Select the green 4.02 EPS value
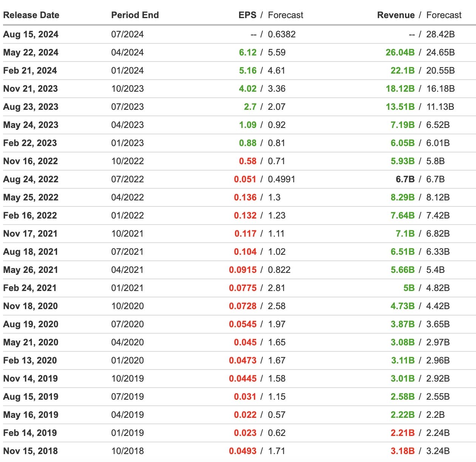This screenshot has height=462, width=476. [247, 89]
